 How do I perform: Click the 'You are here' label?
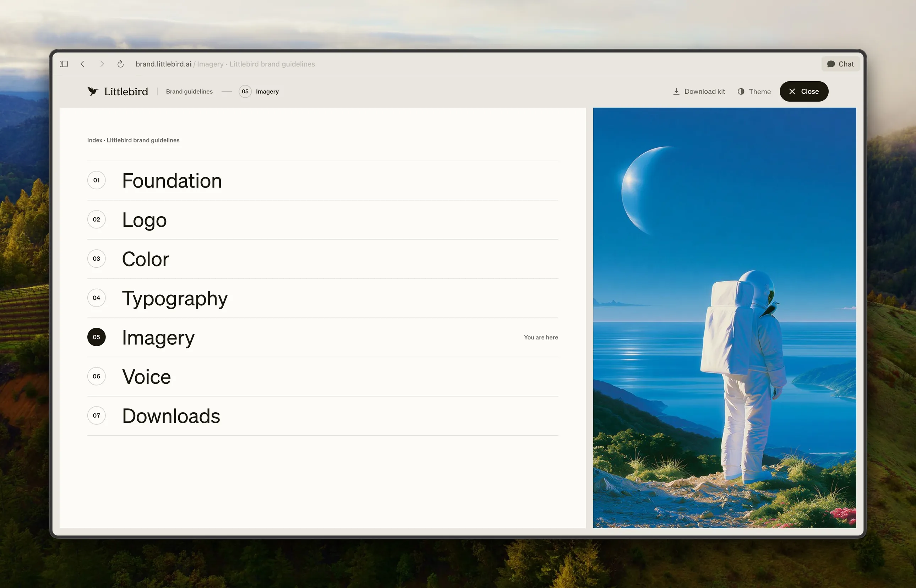[x=541, y=338]
